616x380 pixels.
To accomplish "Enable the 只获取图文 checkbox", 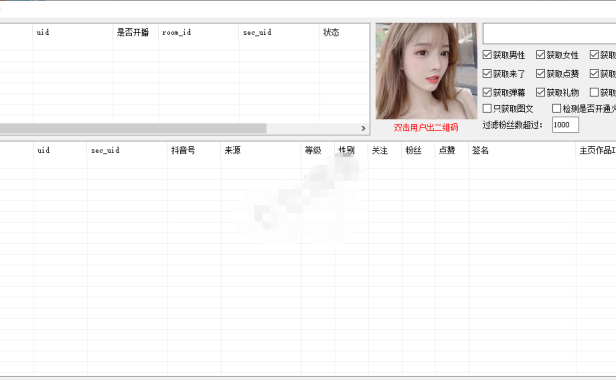I will coord(508,108).
